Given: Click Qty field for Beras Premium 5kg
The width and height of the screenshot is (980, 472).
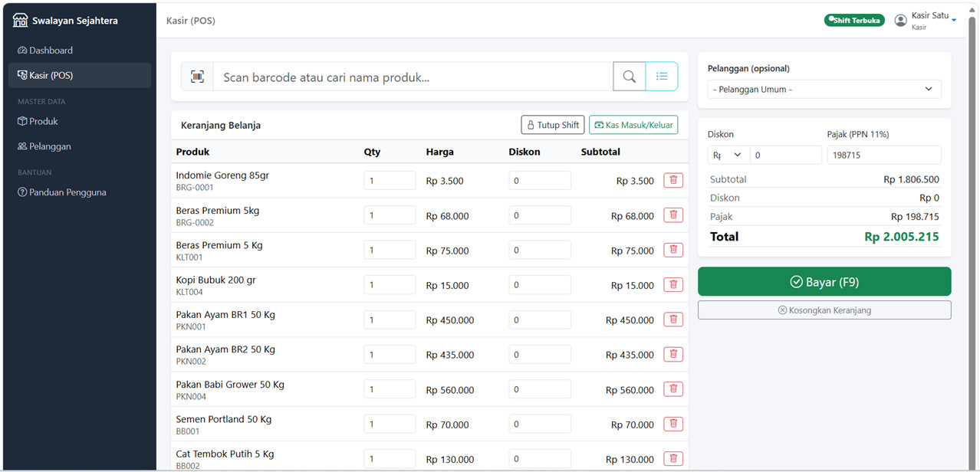Looking at the screenshot, I should pos(390,215).
